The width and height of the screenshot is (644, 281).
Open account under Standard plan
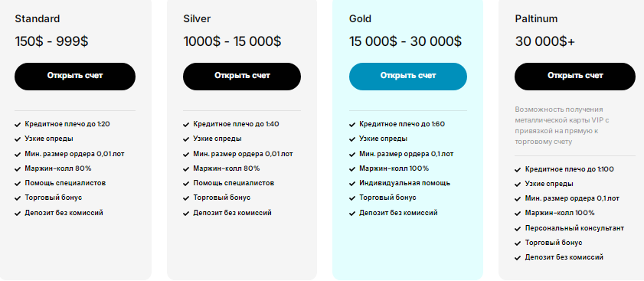(x=75, y=77)
